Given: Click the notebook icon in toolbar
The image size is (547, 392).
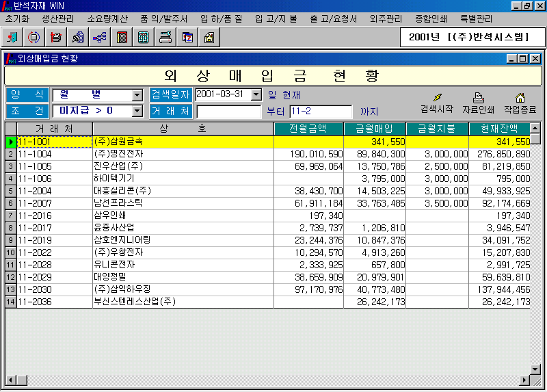Looking at the screenshot, I should coord(122,37).
